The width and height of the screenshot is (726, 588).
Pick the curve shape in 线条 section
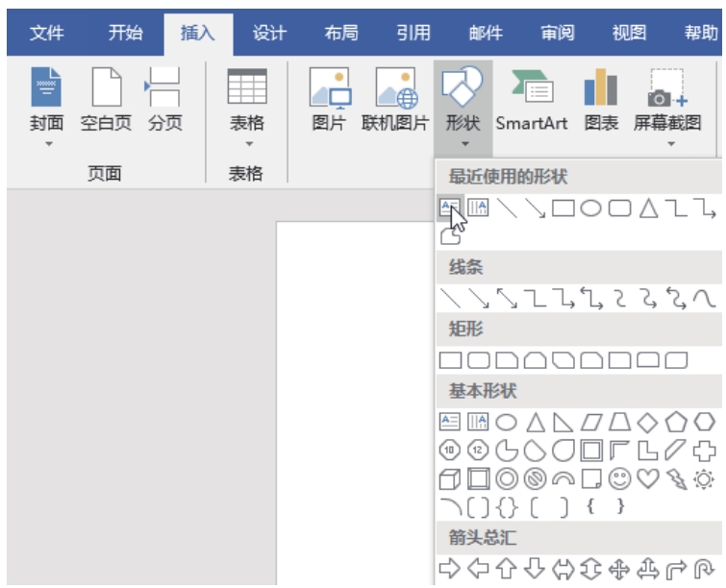pyautogui.click(x=704, y=299)
